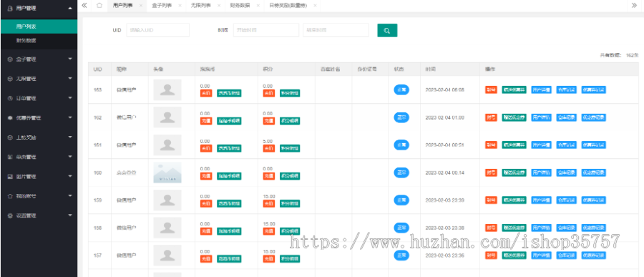
Task: Toggle 正常 status for user 158
Action: click(401, 228)
